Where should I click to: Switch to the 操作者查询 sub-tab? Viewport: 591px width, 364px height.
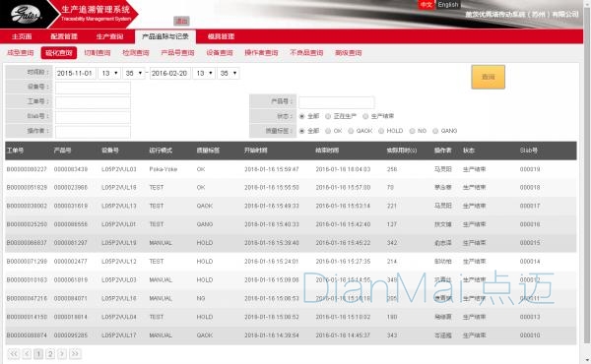(x=261, y=53)
